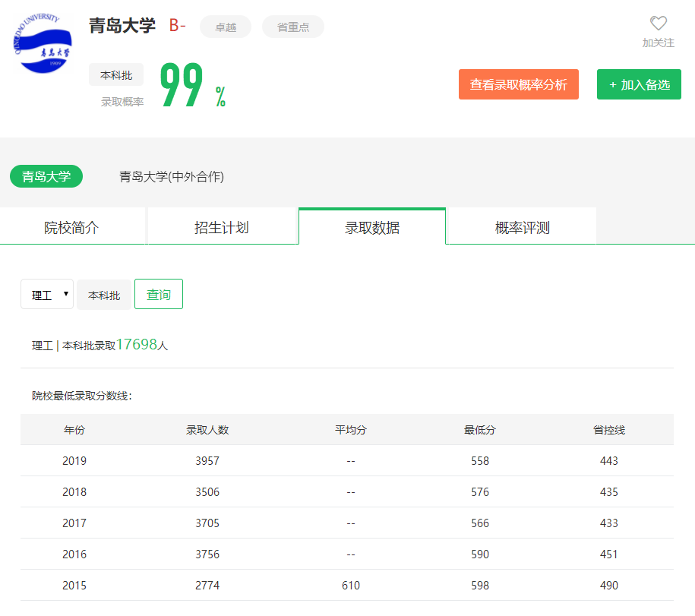The height and width of the screenshot is (616, 695).
Task: Open the 招生计划 tab
Action: click(x=222, y=227)
